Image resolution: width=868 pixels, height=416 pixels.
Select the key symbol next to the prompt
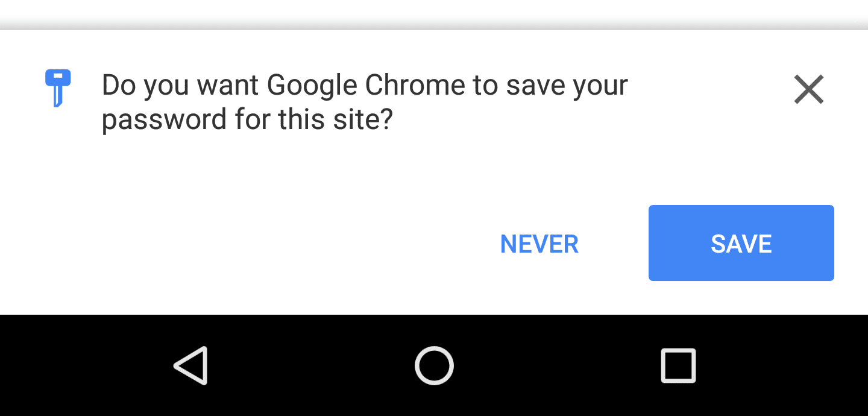tap(57, 89)
